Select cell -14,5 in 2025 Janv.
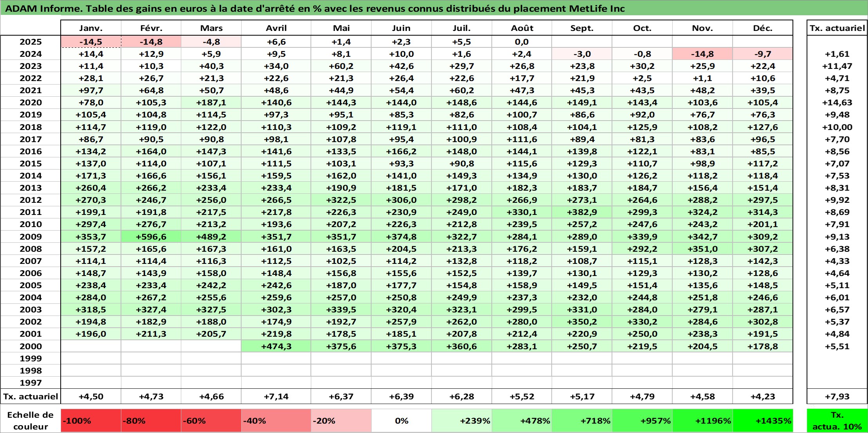The width and height of the screenshot is (868, 433). tap(91, 42)
